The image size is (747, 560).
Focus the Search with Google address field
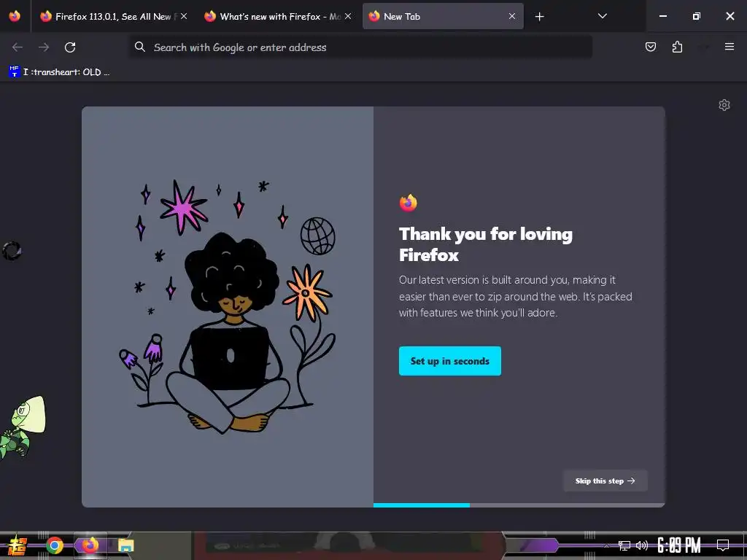click(x=360, y=47)
